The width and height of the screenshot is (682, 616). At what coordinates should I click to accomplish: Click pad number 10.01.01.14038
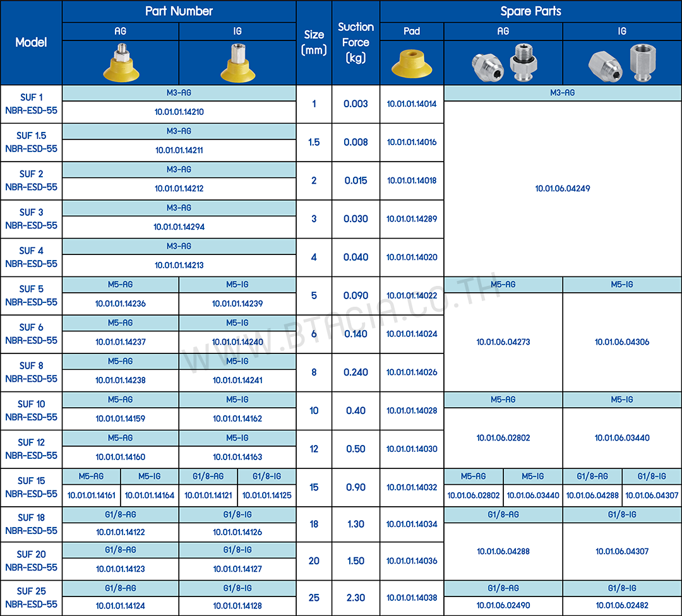tap(412, 598)
